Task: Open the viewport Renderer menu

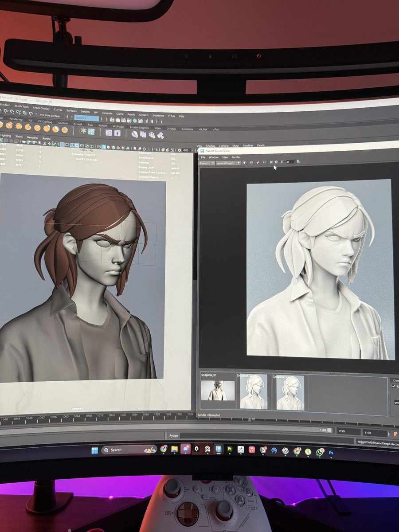Action: [32, 137]
